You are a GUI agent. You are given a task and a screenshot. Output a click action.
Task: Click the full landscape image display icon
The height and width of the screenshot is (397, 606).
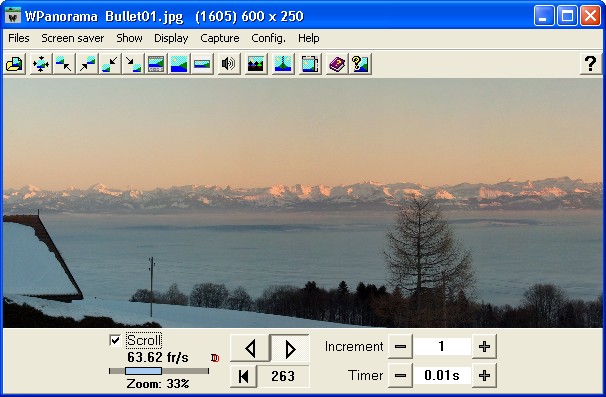(179, 63)
